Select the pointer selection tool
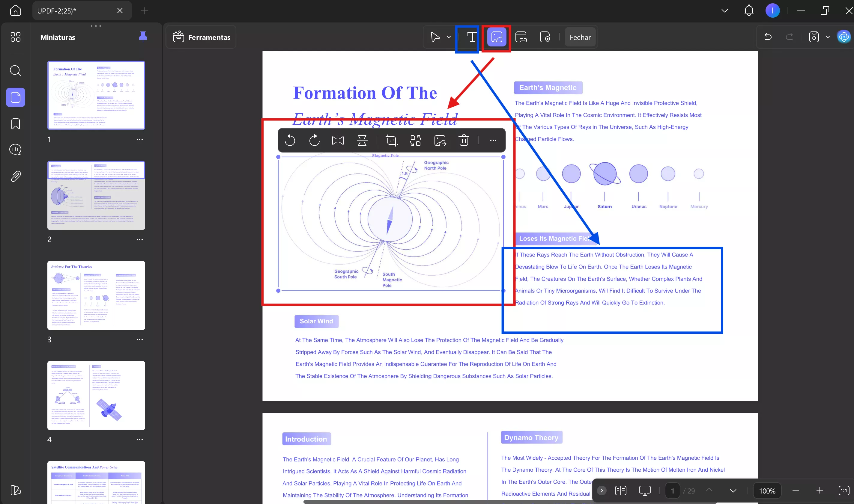The width and height of the screenshot is (854, 504). click(435, 37)
